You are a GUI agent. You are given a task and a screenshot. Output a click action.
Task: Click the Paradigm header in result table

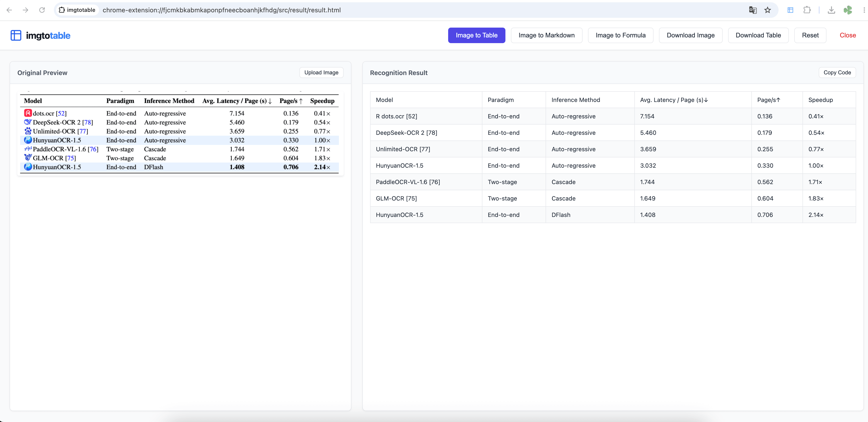[514, 100]
